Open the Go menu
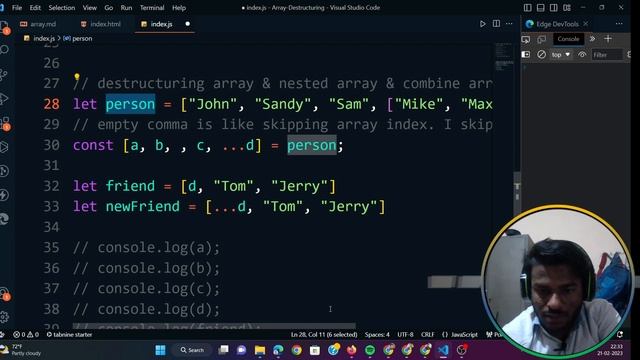This screenshot has height=360, width=640. [x=109, y=8]
